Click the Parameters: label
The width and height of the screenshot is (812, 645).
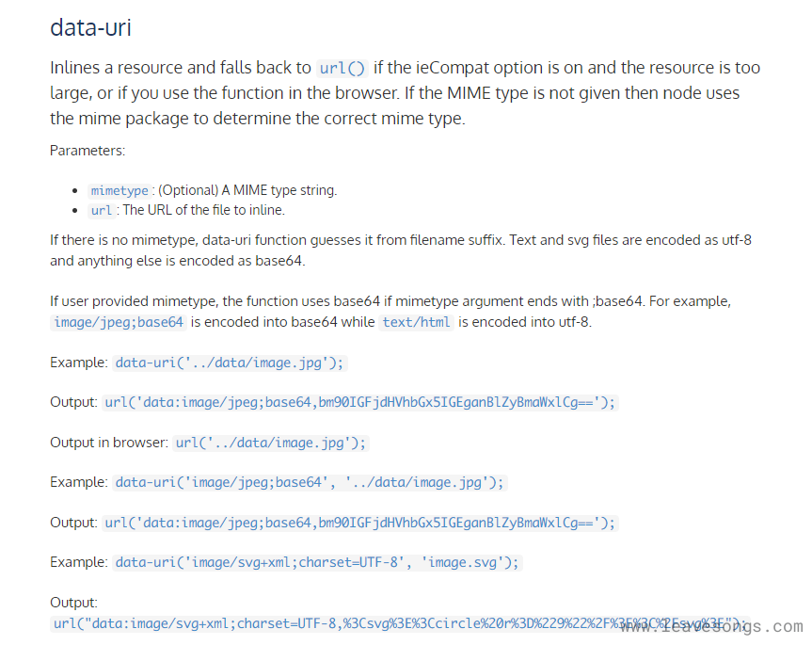coord(88,150)
